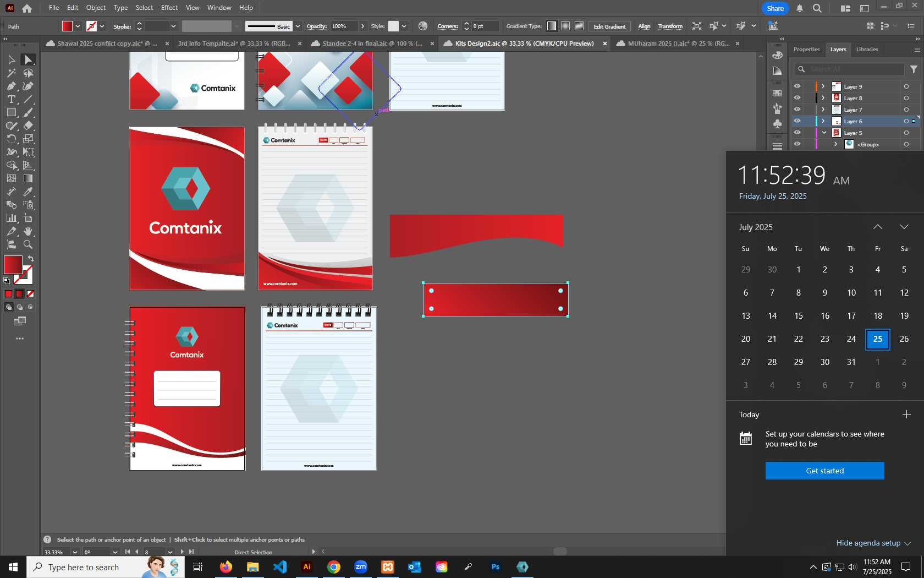Viewport: 924px width, 578px height.
Task: Select the Rectangle tool
Action: [11, 112]
